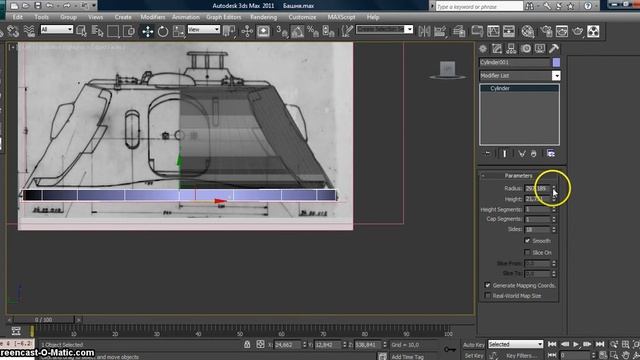Toggle the Smooth checkbox

527,240
